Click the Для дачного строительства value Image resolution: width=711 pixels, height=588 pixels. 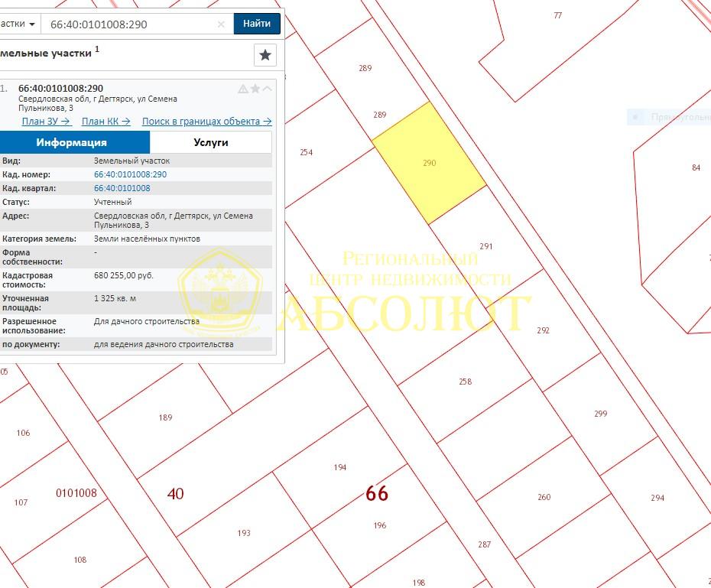[147, 321]
